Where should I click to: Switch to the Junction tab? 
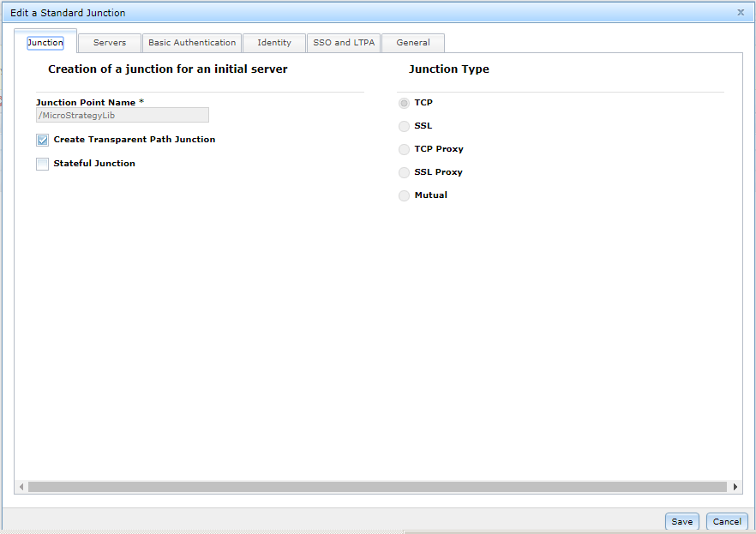pyautogui.click(x=45, y=43)
